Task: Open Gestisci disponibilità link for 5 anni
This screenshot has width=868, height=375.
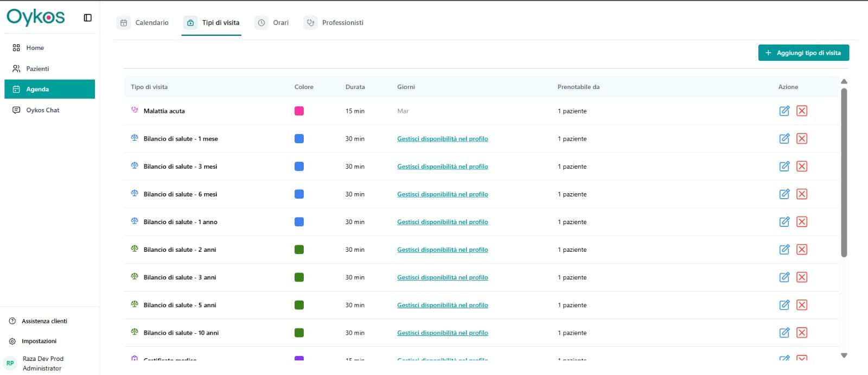Action: [x=443, y=305]
